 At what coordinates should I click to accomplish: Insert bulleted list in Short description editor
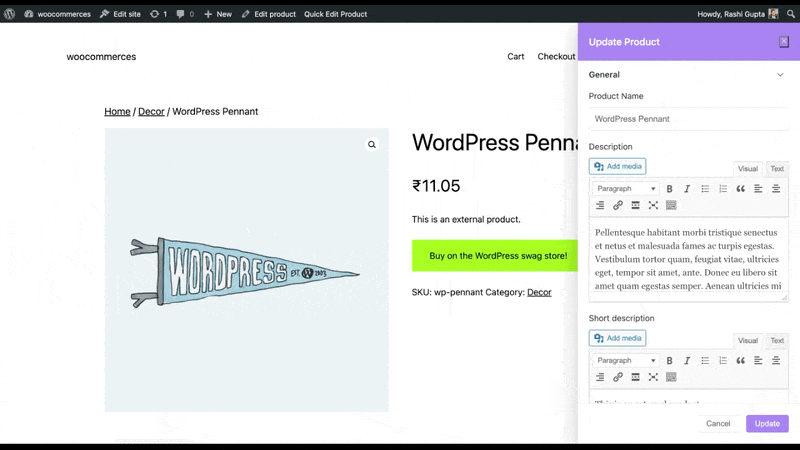coord(705,361)
